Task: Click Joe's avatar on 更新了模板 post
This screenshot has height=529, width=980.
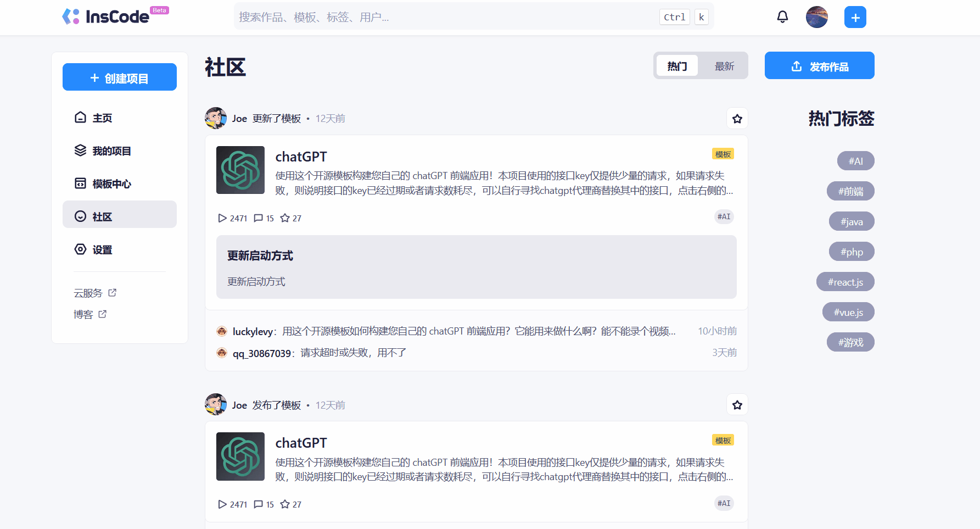Action: (216, 118)
